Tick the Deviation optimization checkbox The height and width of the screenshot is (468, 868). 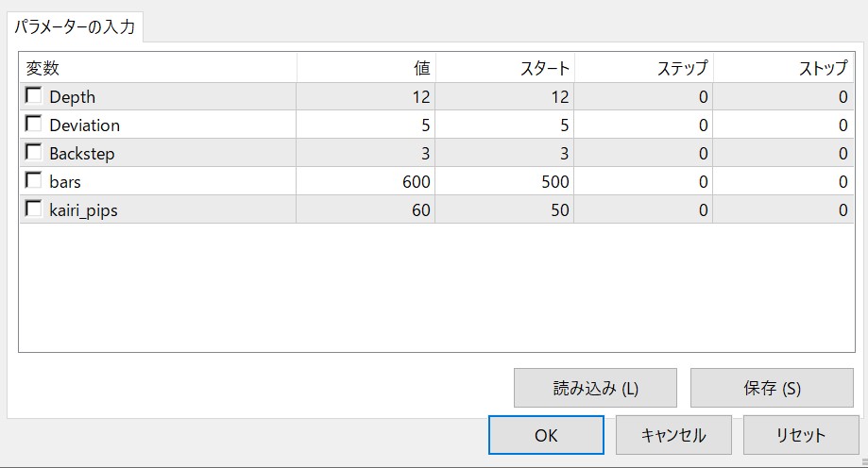(34, 124)
